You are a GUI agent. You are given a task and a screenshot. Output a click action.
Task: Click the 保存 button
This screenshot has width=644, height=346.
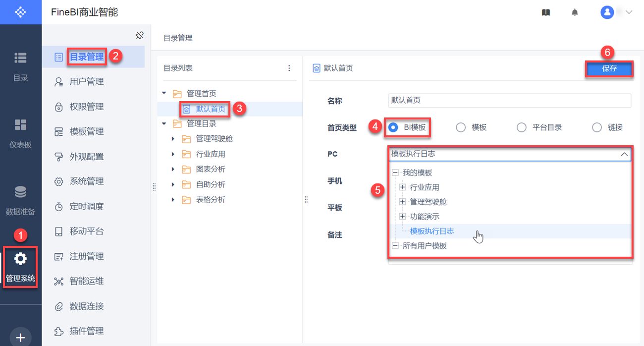[609, 69]
